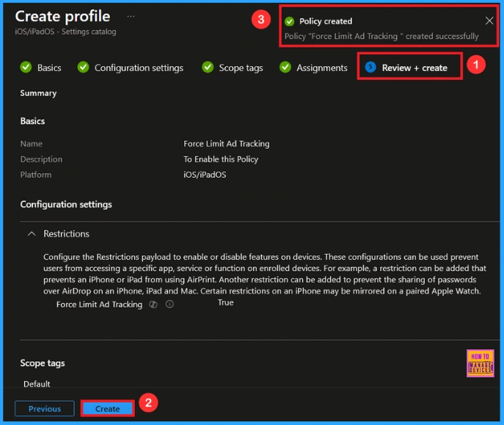Viewport: 504px width, 425px height.
Task: Click the True value of the setting
Action: [226, 302]
